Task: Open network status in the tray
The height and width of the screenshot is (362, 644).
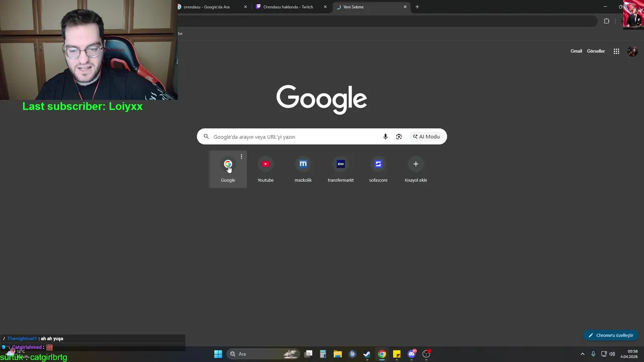Action: (604, 354)
